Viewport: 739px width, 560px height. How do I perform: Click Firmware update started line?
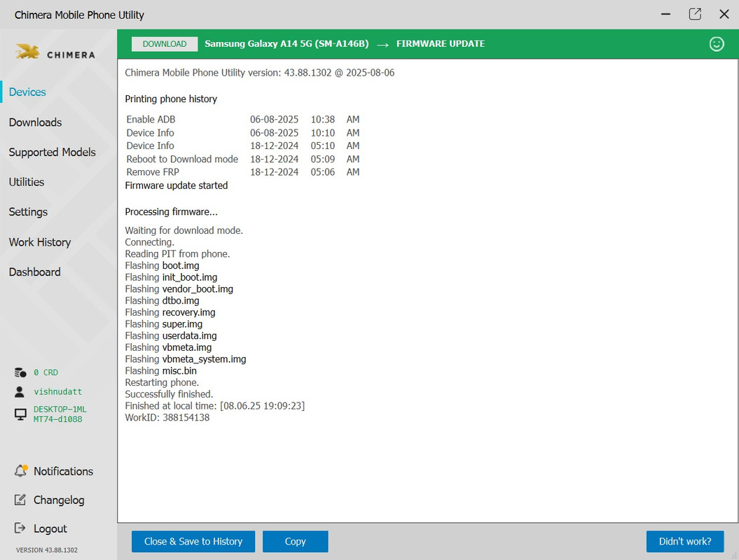(177, 185)
